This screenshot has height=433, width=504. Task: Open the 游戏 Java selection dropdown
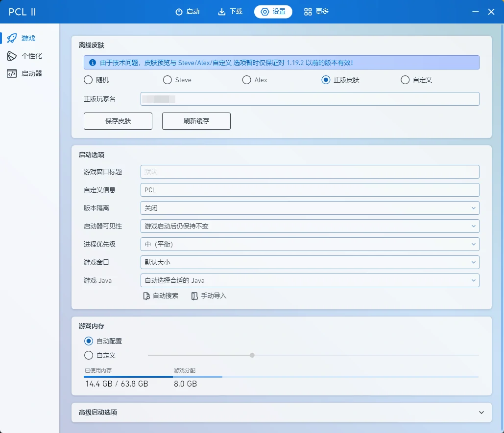pos(310,280)
